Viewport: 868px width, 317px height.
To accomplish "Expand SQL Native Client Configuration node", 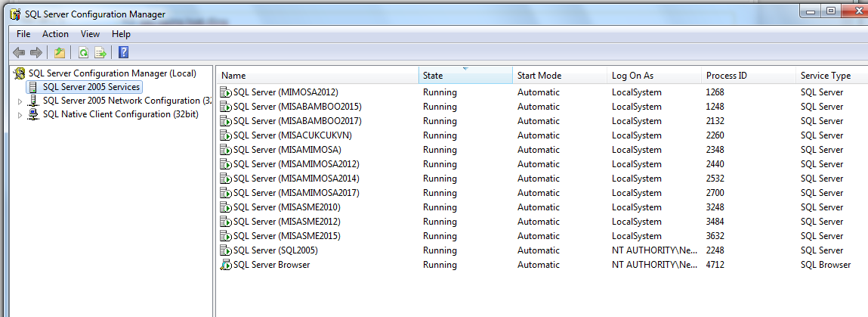I will click(x=20, y=115).
